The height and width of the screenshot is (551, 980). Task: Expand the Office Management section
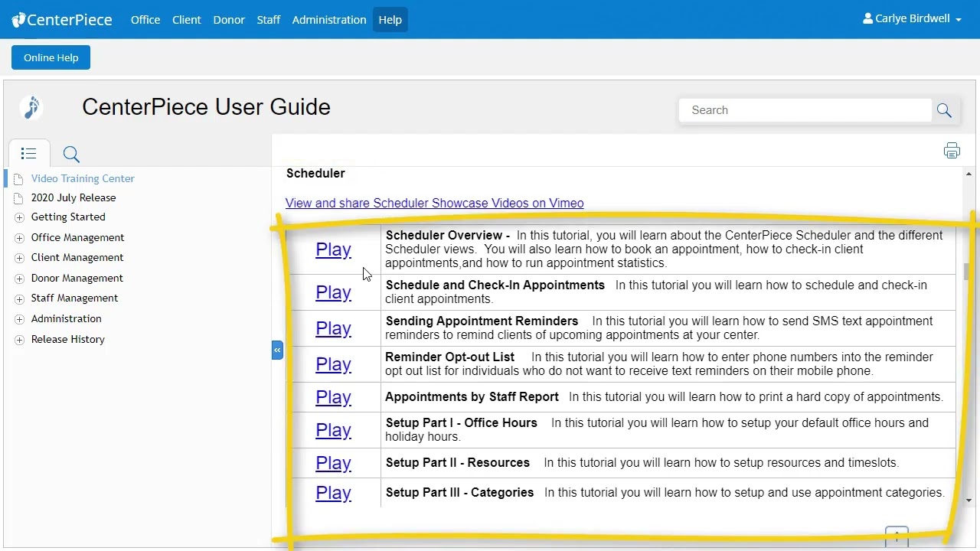click(19, 238)
